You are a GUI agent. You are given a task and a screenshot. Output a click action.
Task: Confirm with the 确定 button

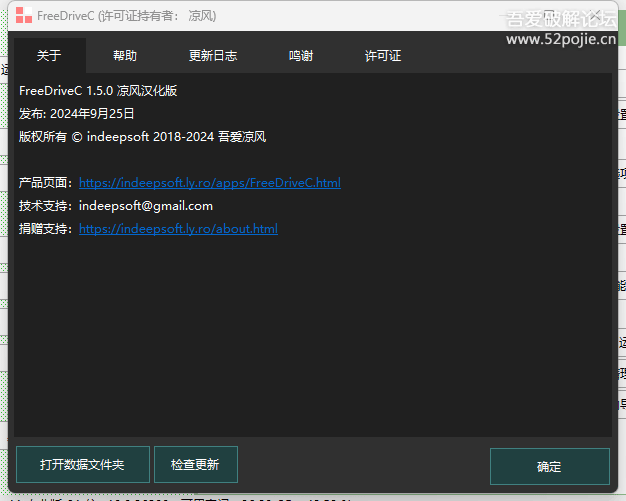click(x=550, y=466)
